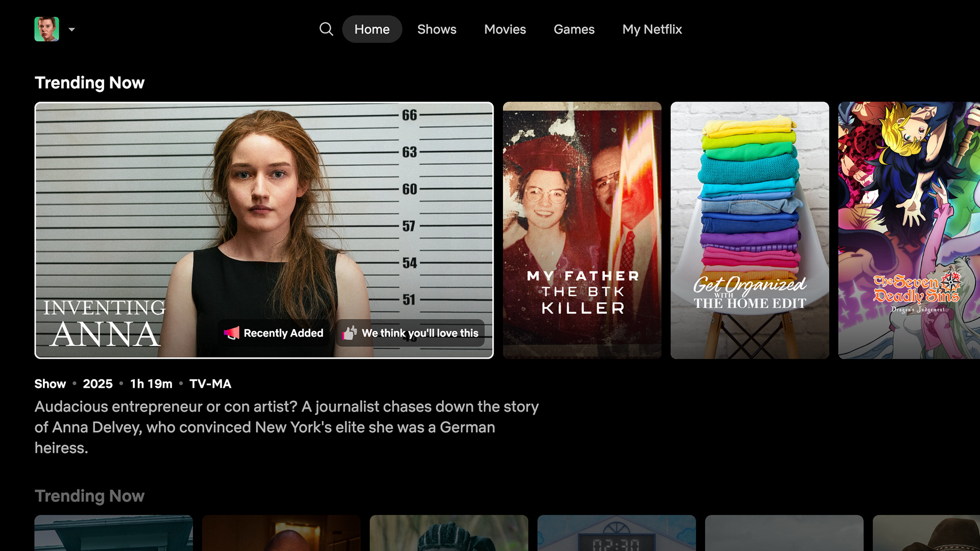980x551 pixels.
Task: Switch to the Shows tab
Action: (436, 29)
